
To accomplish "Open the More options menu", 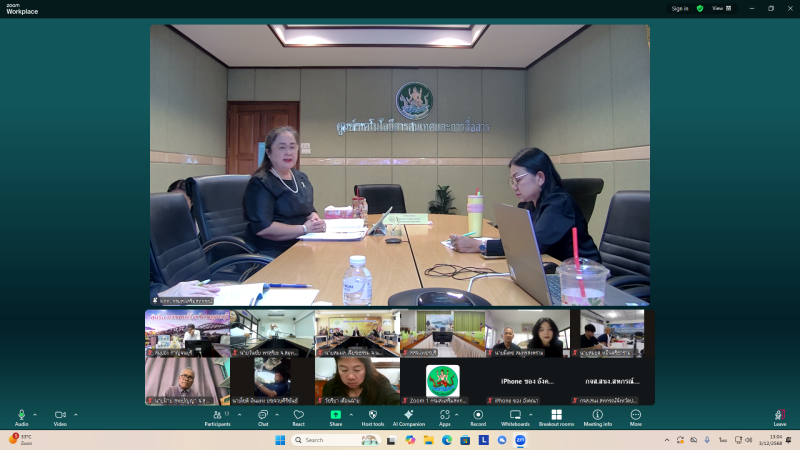I will pyautogui.click(x=635, y=415).
